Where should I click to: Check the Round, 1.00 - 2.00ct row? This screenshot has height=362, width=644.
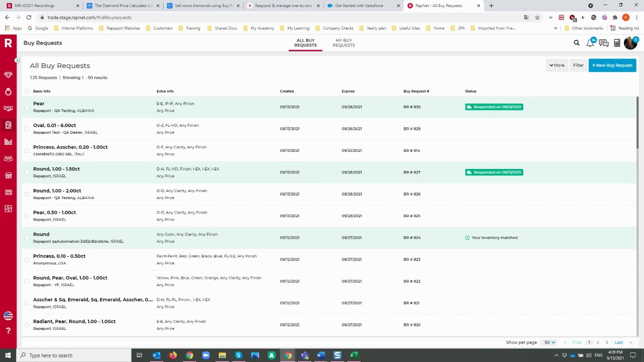point(27,194)
